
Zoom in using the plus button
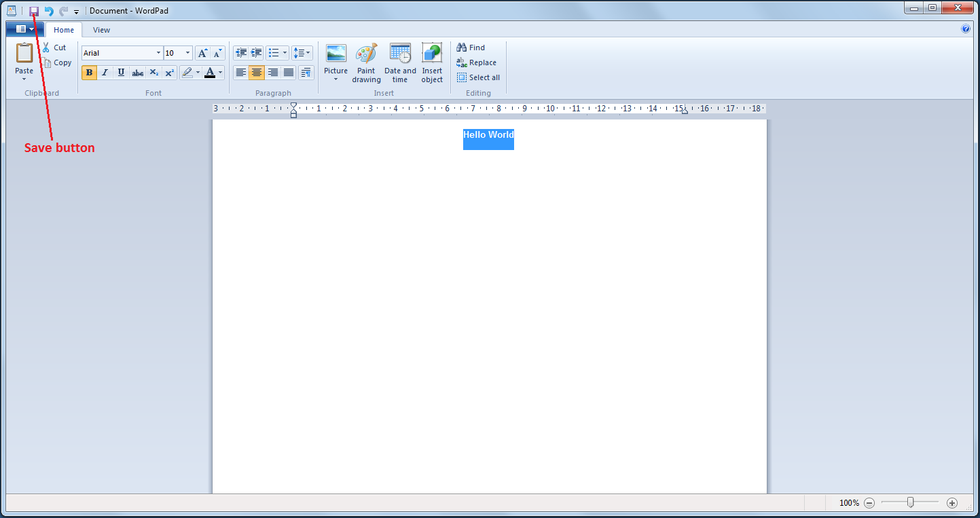952,503
